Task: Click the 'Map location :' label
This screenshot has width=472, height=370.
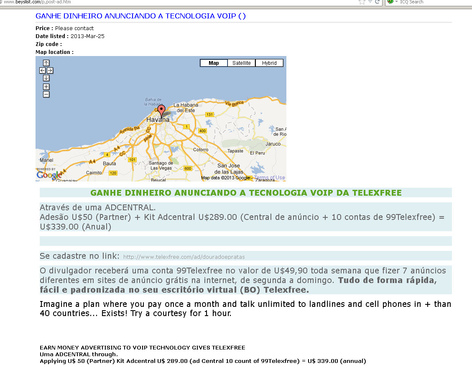Action: tap(55, 52)
